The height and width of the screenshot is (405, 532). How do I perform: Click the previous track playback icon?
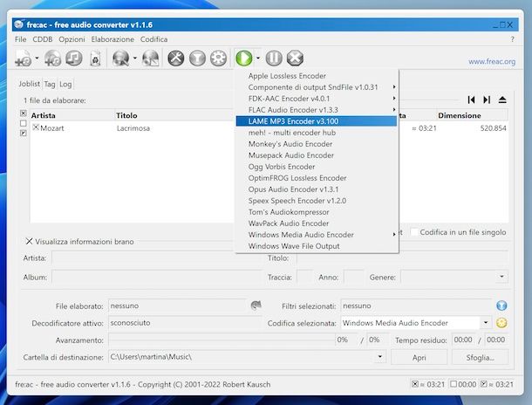471,100
